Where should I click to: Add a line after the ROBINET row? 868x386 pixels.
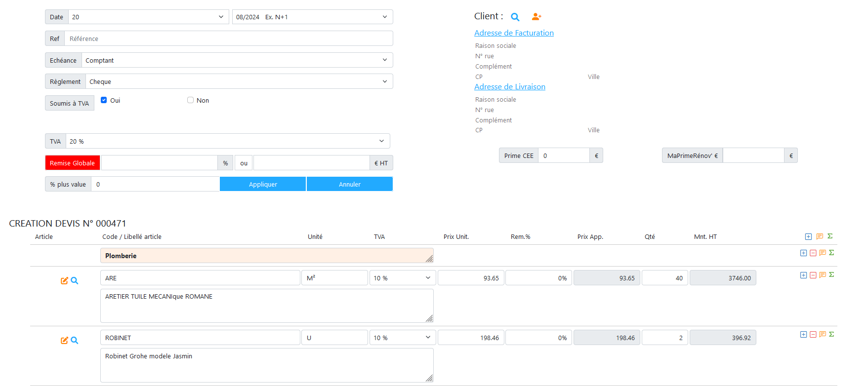(x=803, y=334)
